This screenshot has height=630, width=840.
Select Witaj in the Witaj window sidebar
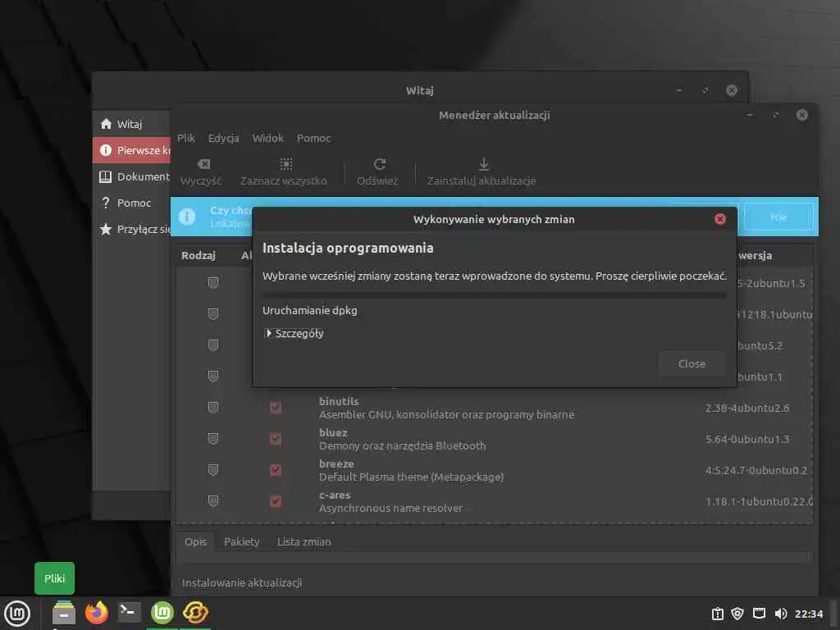131,124
